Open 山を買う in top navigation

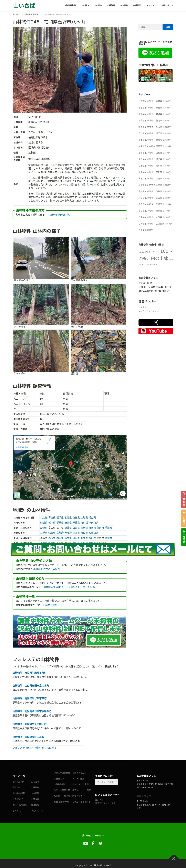(x=85, y=5)
